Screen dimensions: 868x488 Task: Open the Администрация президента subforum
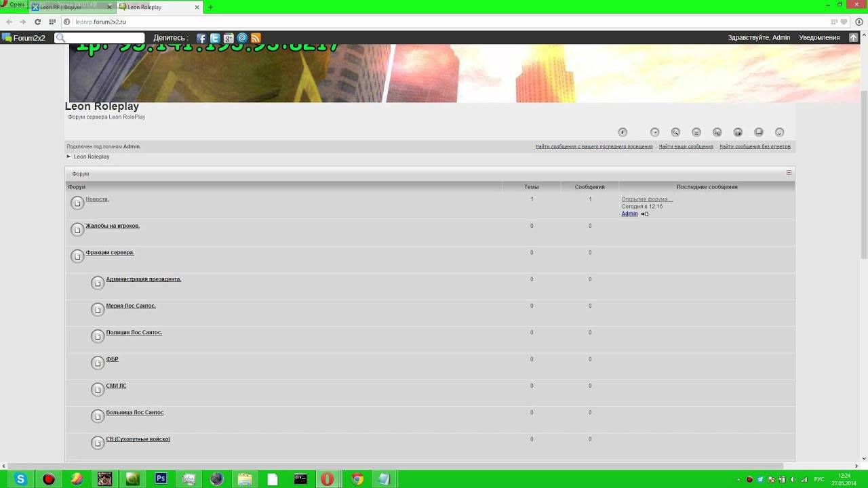point(144,279)
